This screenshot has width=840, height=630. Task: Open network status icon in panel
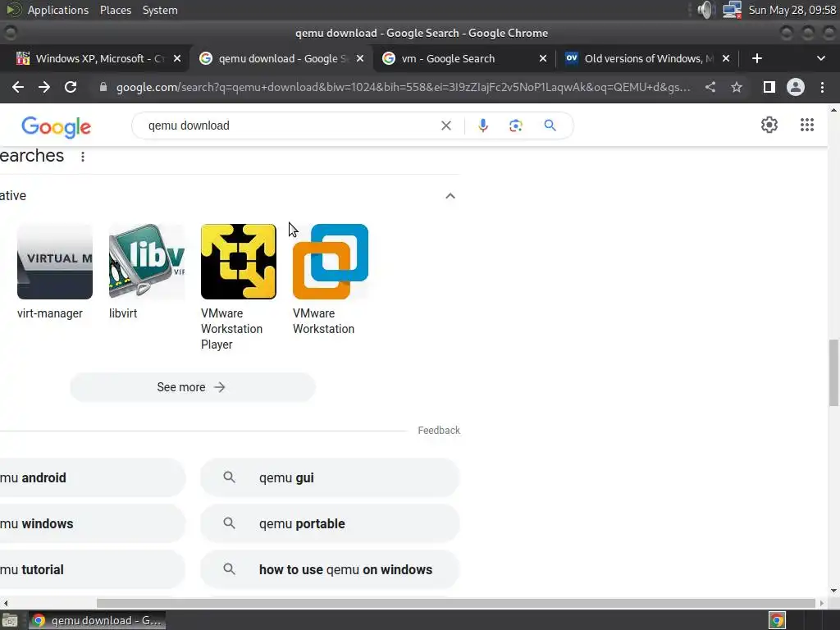pos(731,10)
